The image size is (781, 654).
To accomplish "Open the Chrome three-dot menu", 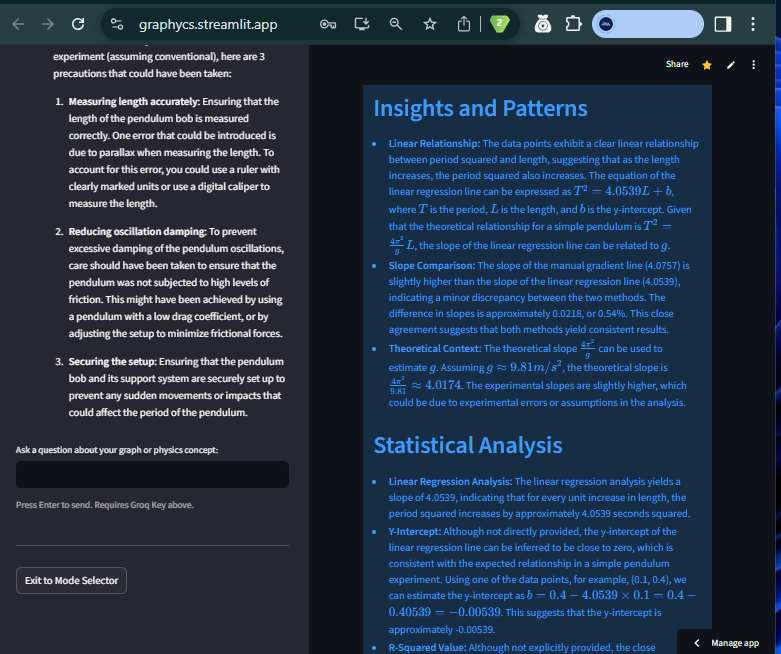I will [x=753, y=24].
